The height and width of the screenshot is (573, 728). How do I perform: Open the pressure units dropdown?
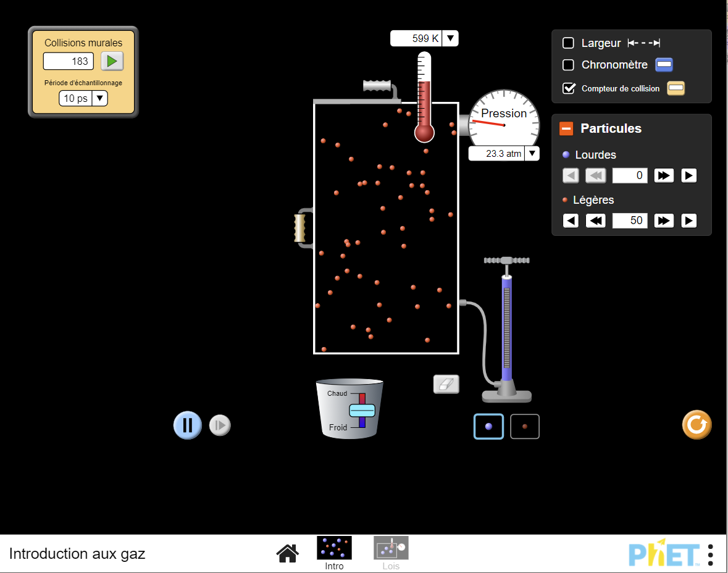[532, 153]
